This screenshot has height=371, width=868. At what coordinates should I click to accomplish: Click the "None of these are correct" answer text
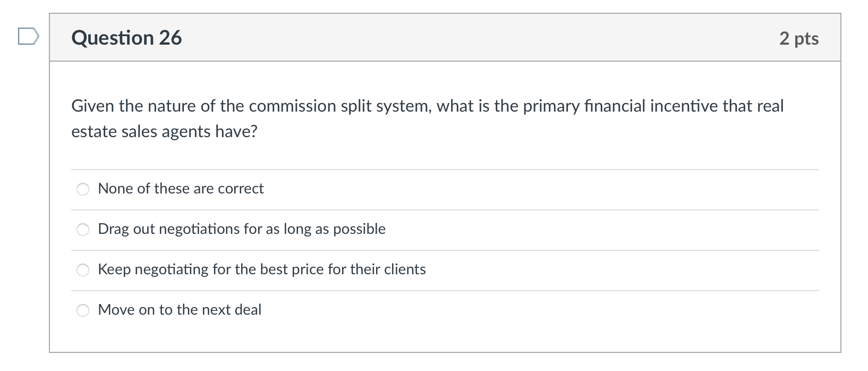(x=181, y=189)
